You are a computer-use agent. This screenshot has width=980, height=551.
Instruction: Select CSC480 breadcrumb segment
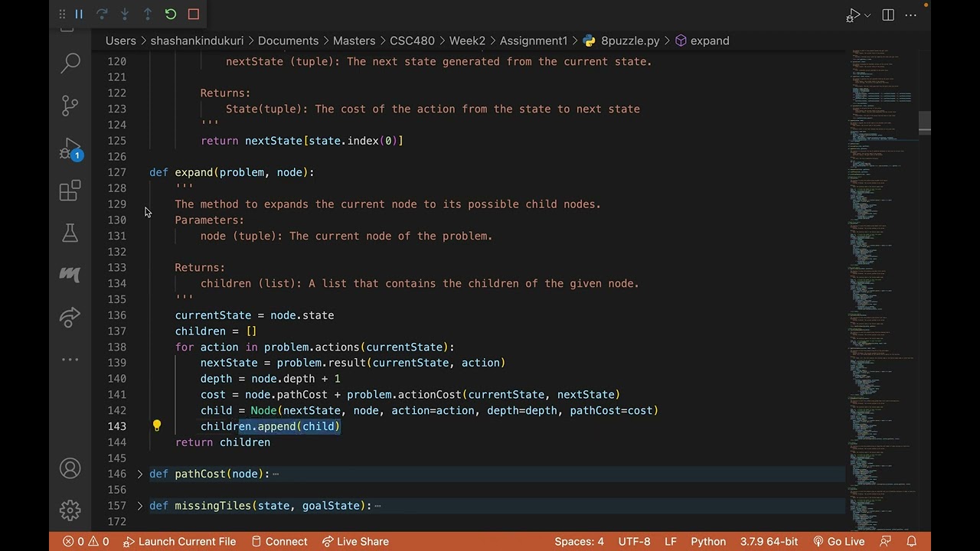pyautogui.click(x=412, y=41)
